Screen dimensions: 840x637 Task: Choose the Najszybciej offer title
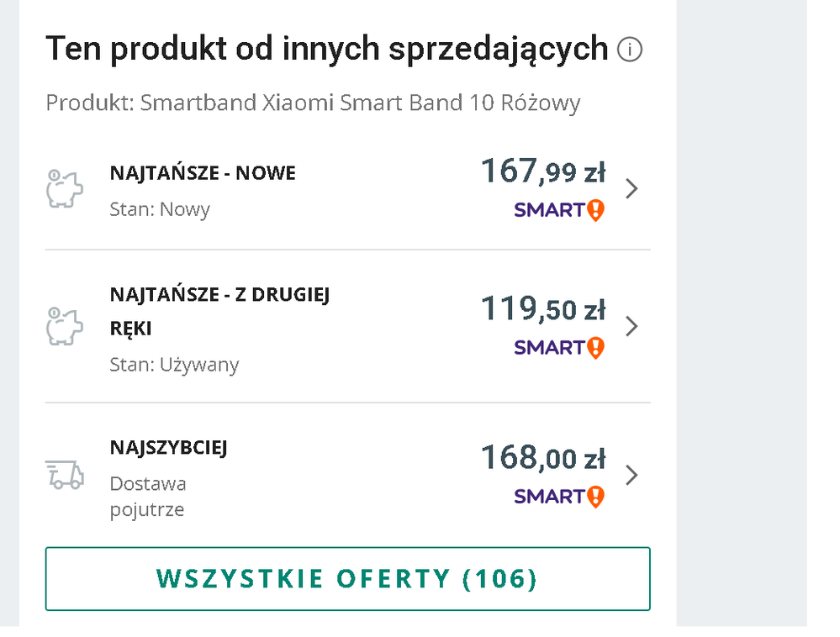168,448
